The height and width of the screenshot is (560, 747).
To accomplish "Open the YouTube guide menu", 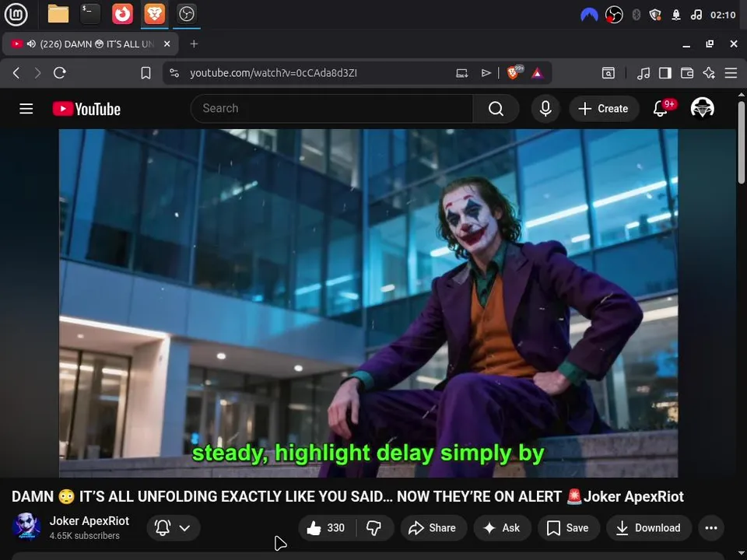I will (26, 109).
